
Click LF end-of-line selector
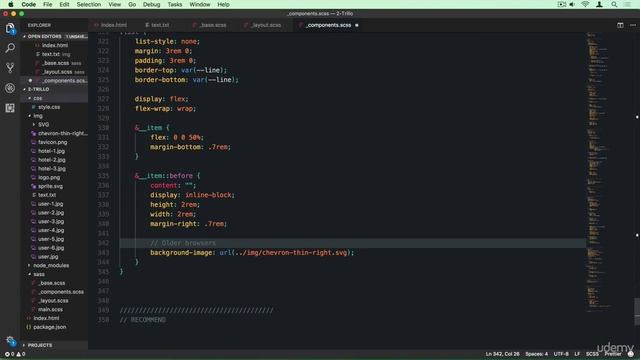577,354
